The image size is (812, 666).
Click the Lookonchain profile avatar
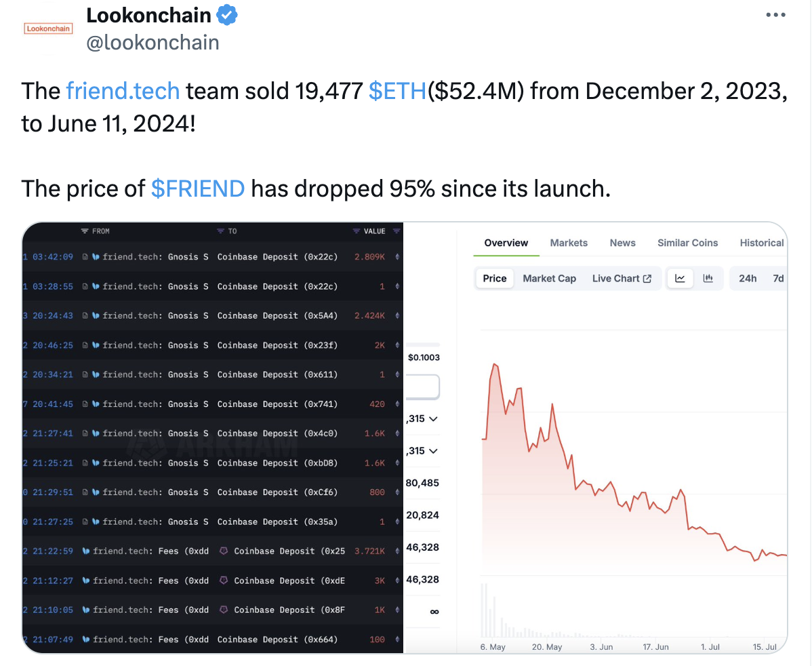48,28
